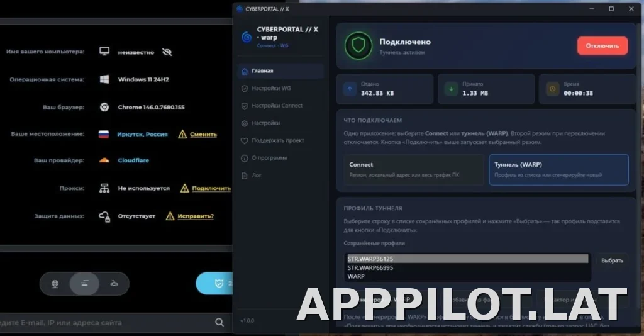Select profile STR.WARP66995 in list

tap(467, 268)
